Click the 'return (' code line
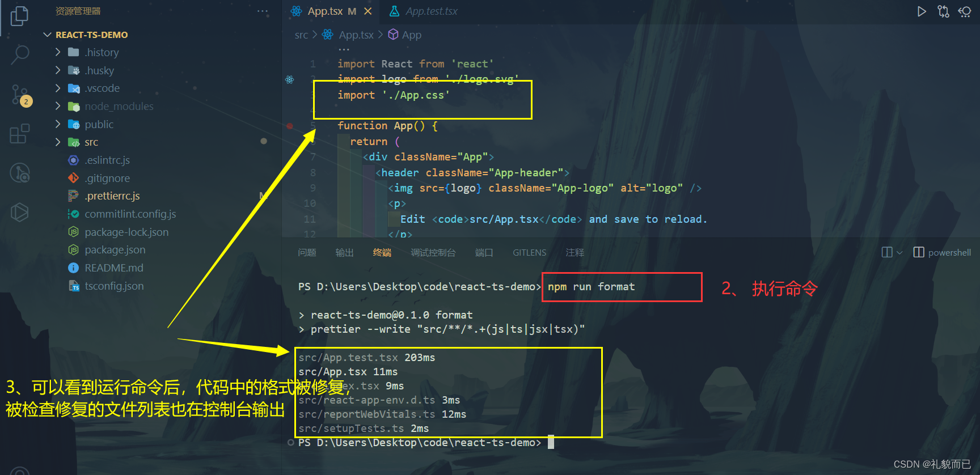 pos(375,141)
